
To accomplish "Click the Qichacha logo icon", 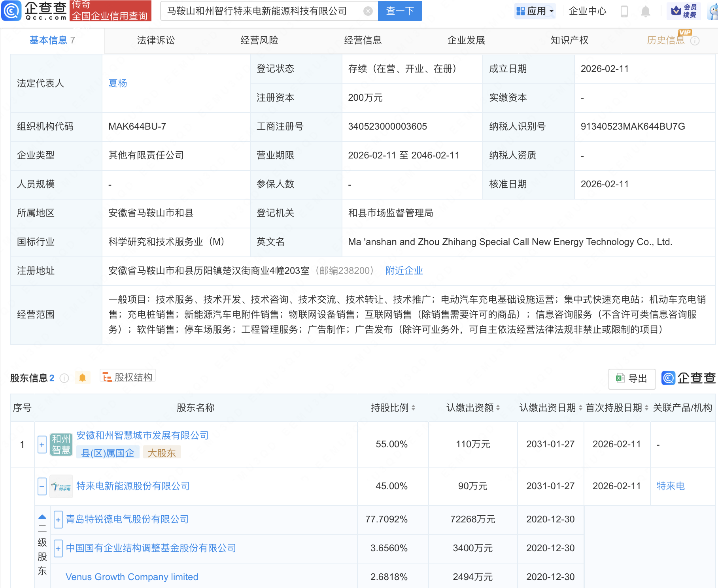I will click(11, 11).
